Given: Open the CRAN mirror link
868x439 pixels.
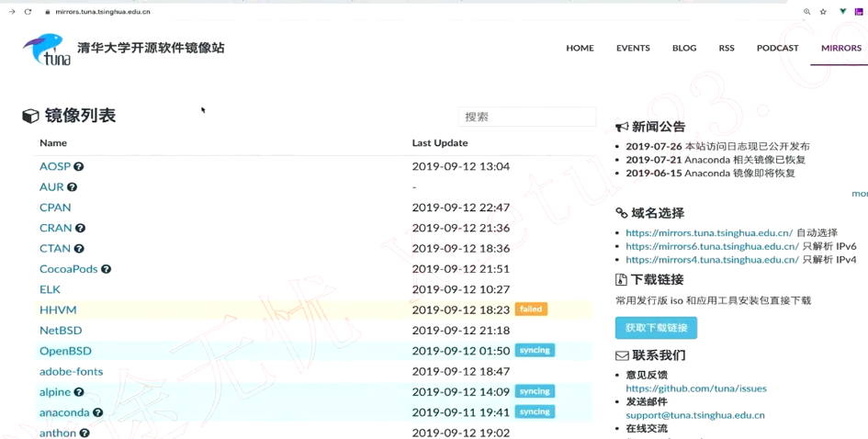Looking at the screenshot, I should tap(55, 228).
